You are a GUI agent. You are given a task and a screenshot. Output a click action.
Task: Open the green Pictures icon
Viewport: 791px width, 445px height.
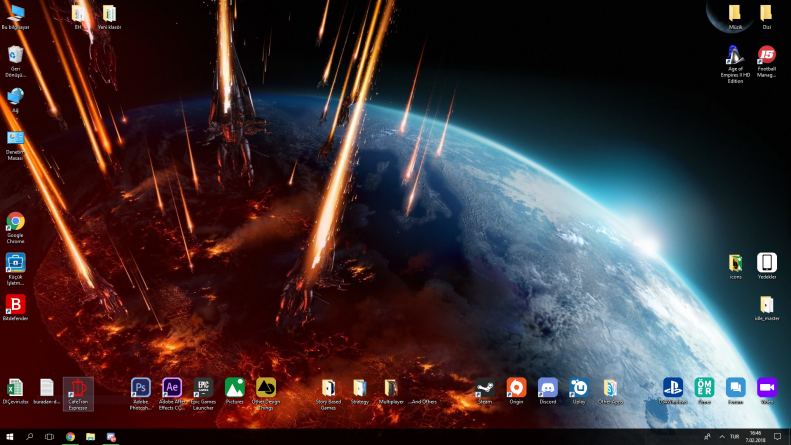click(x=235, y=391)
